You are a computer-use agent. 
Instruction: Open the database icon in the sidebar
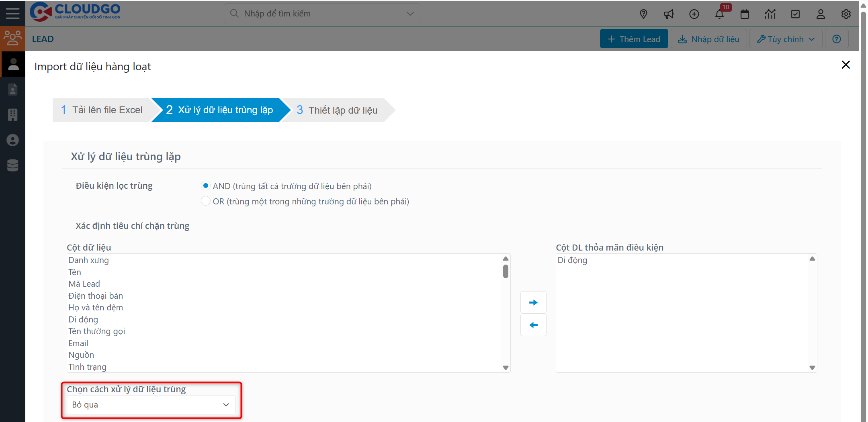pyautogui.click(x=13, y=165)
